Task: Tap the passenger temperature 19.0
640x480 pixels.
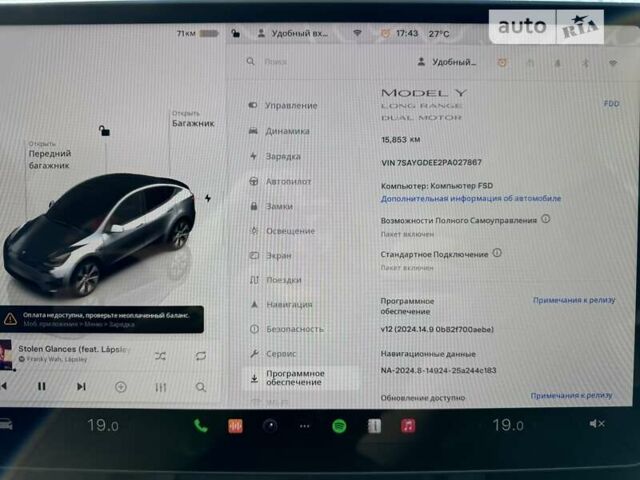Action: coord(508,425)
